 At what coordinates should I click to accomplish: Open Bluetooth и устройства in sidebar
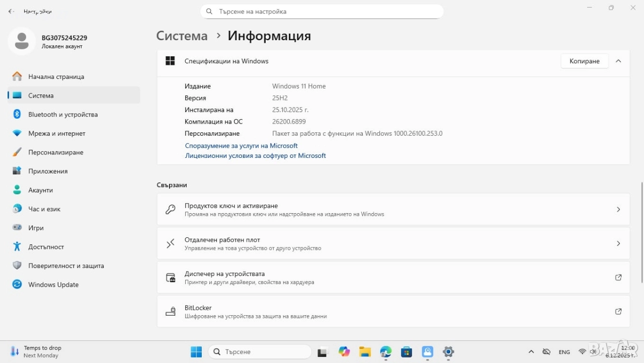click(63, 115)
